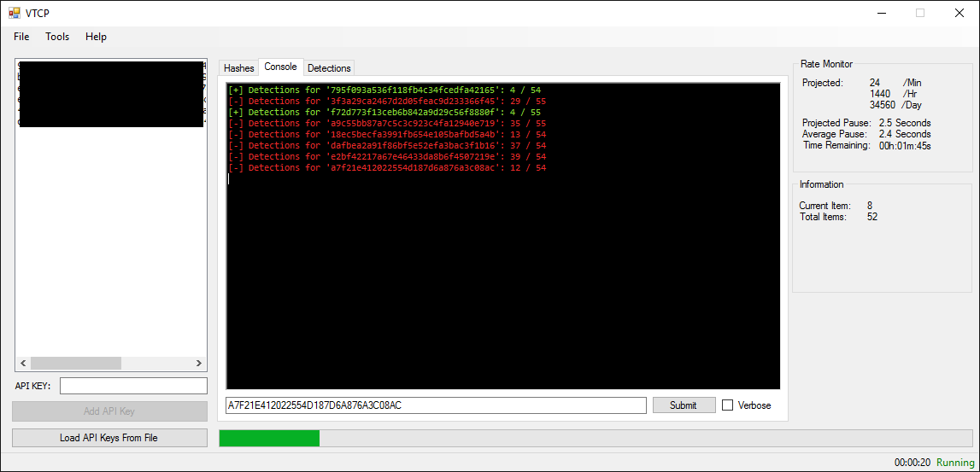Select the Console tab
Screen dimensions: 980x472
pos(280,67)
